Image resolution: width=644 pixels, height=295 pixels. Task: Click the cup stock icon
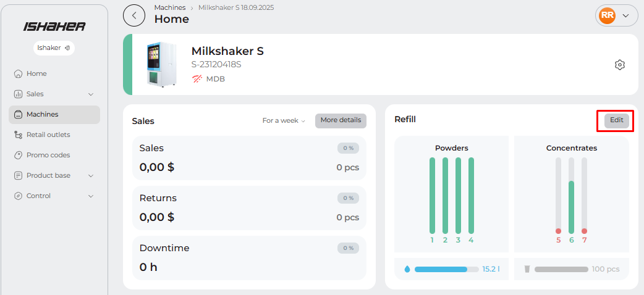pos(527,269)
